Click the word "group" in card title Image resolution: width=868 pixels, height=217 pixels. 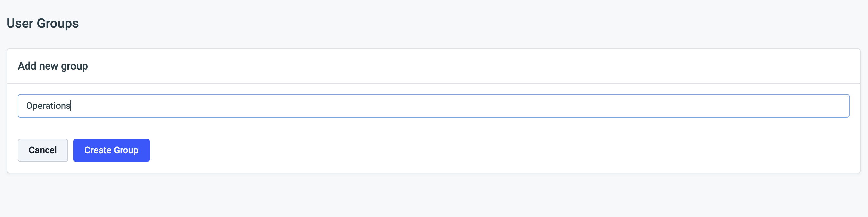point(74,66)
